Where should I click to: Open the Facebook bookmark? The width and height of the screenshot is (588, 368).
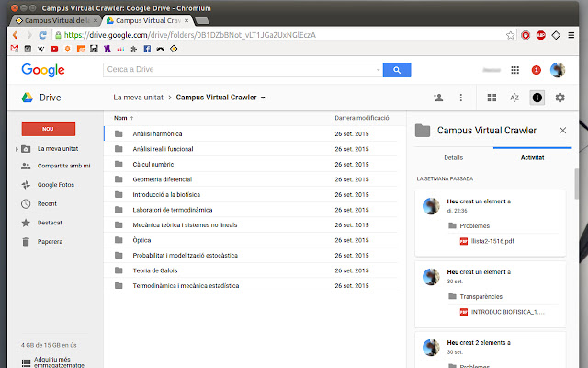pyautogui.click(x=147, y=49)
